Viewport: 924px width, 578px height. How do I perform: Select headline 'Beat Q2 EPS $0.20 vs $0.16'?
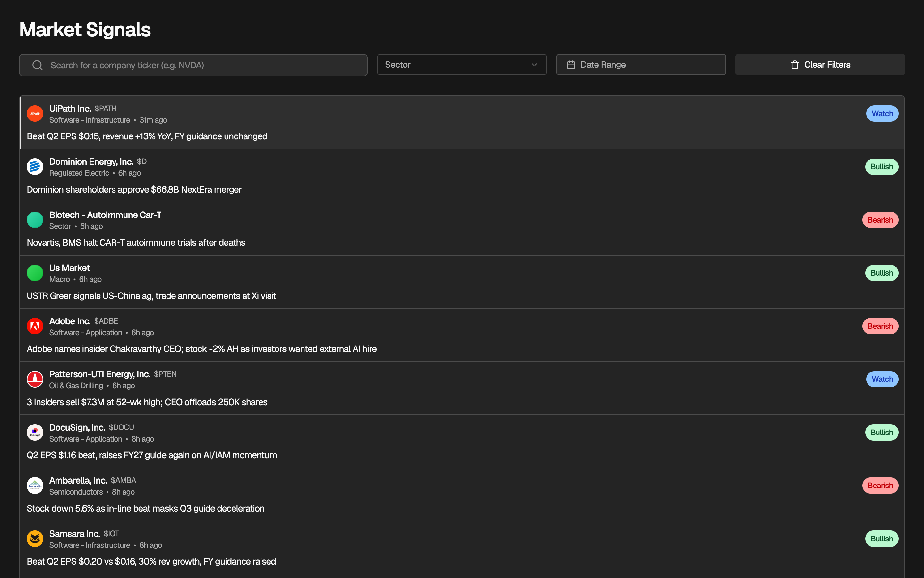(151, 562)
